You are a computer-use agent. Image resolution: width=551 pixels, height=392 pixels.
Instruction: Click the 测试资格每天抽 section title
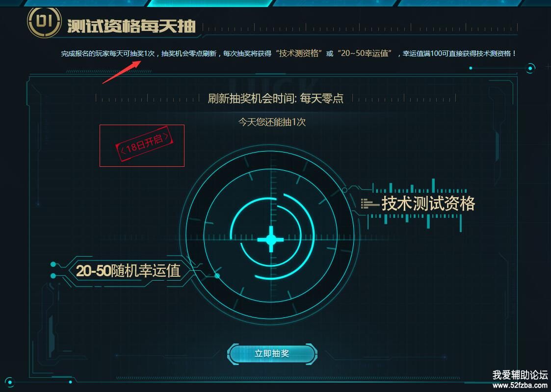pyautogui.click(x=131, y=26)
